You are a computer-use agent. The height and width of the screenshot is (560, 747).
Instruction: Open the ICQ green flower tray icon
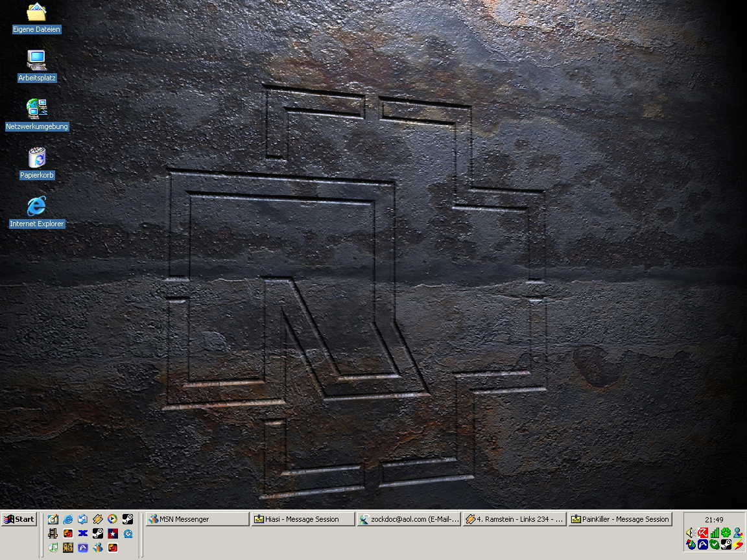pos(726,532)
